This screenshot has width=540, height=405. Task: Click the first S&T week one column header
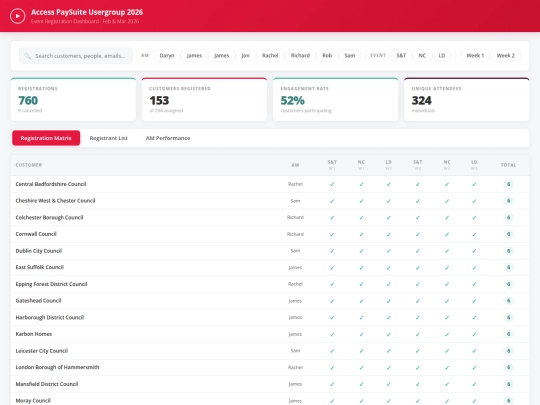(x=332, y=165)
